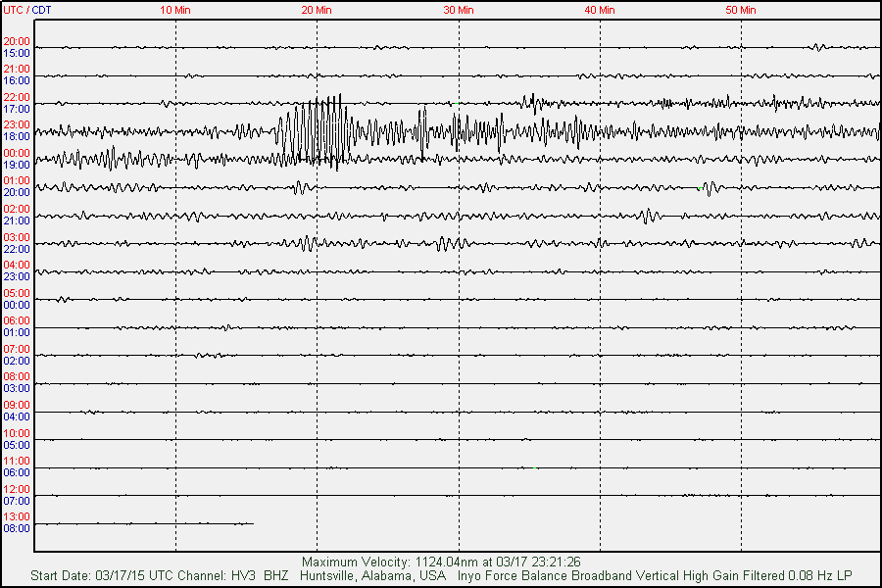Click the large earthquake waveform peak burst
Screen dimensions: 882x588
point(317,131)
